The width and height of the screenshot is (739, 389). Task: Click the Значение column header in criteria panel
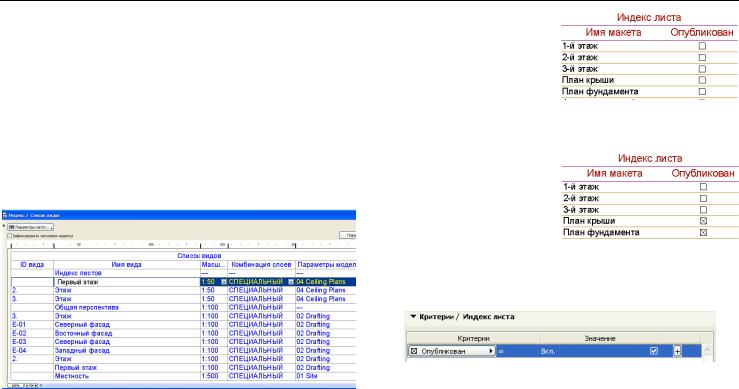point(599,339)
